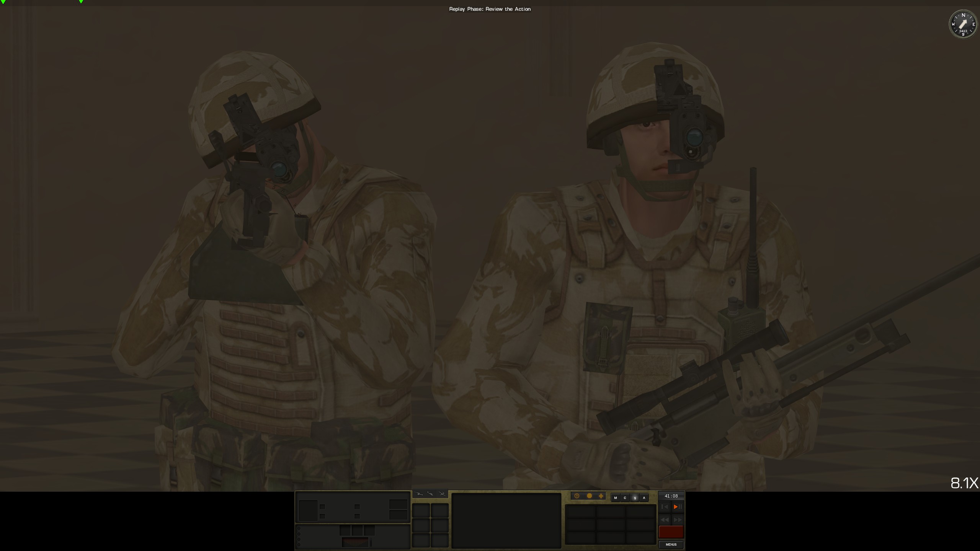Viewport: 980px width, 551px height.
Task: Open the MENUS button
Action: (x=671, y=544)
